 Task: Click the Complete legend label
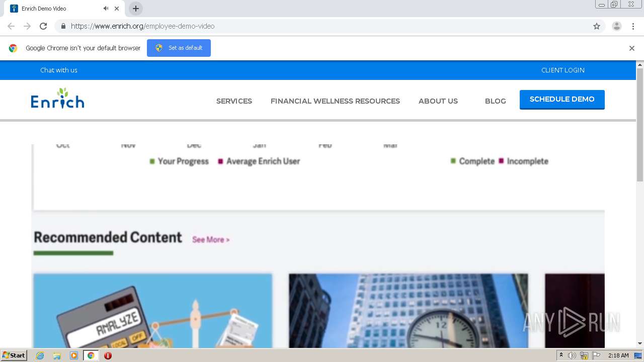(472, 161)
